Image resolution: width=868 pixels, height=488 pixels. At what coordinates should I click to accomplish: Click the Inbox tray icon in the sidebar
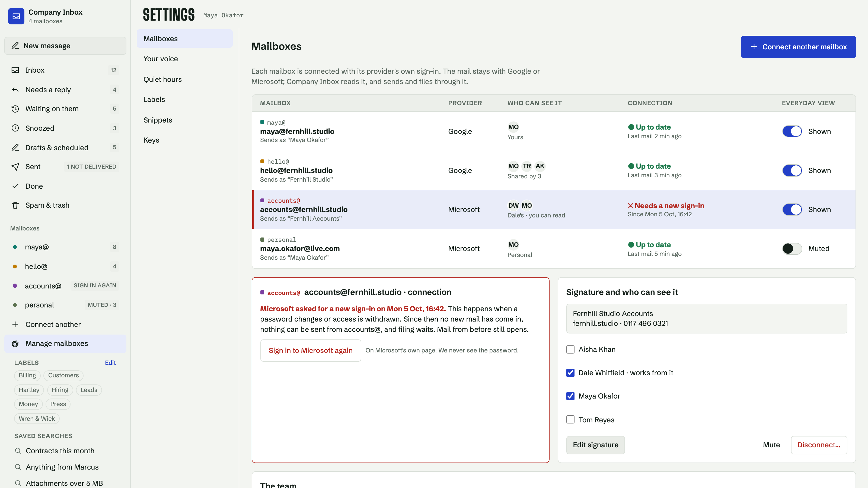click(x=15, y=70)
